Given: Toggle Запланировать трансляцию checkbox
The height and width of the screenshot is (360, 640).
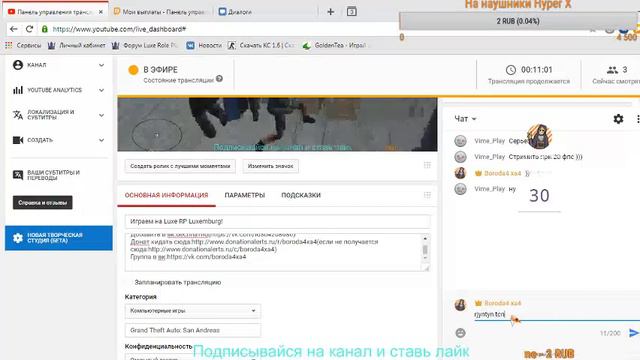Looking at the screenshot, I should [129, 282].
